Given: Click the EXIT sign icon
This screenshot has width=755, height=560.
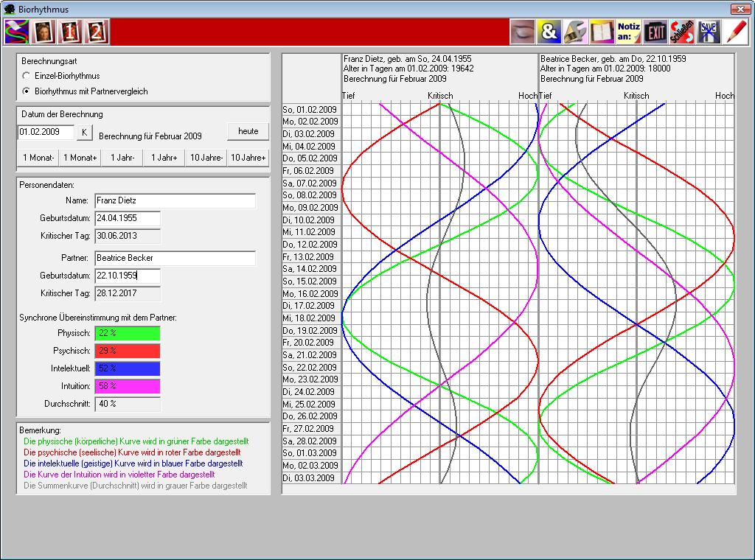Looking at the screenshot, I should pos(655,32).
